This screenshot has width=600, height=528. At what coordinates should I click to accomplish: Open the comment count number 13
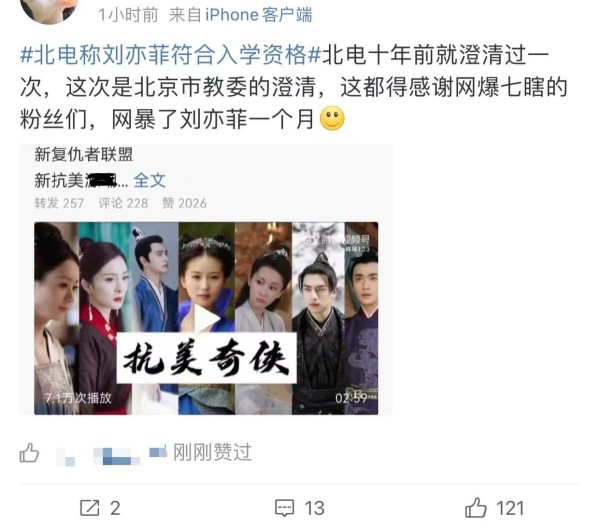tap(315, 508)
